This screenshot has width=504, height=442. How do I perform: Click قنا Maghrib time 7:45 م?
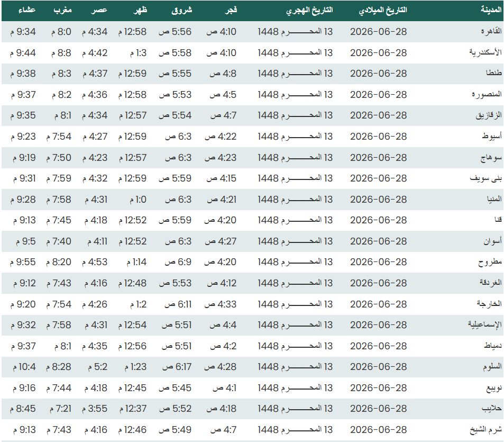[59, 220]
